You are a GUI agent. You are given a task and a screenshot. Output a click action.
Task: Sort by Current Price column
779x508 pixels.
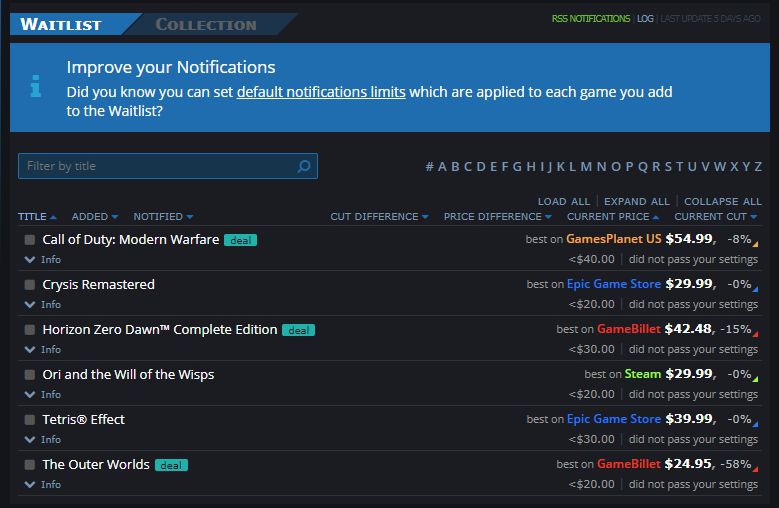[613, 217]
